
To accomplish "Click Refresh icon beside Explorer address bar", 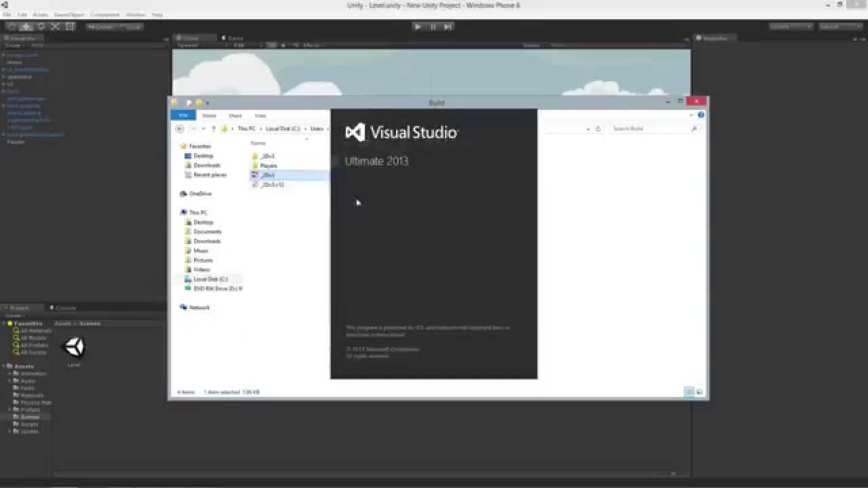I will pyautogui.click(x=597, y=129).
